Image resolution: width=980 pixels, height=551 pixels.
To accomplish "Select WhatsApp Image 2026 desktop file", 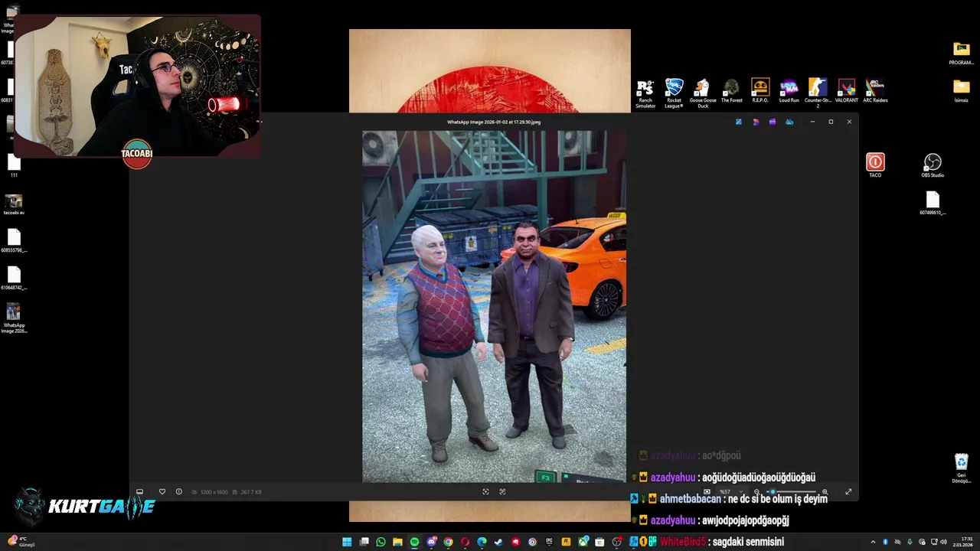I will pos(14,318).
